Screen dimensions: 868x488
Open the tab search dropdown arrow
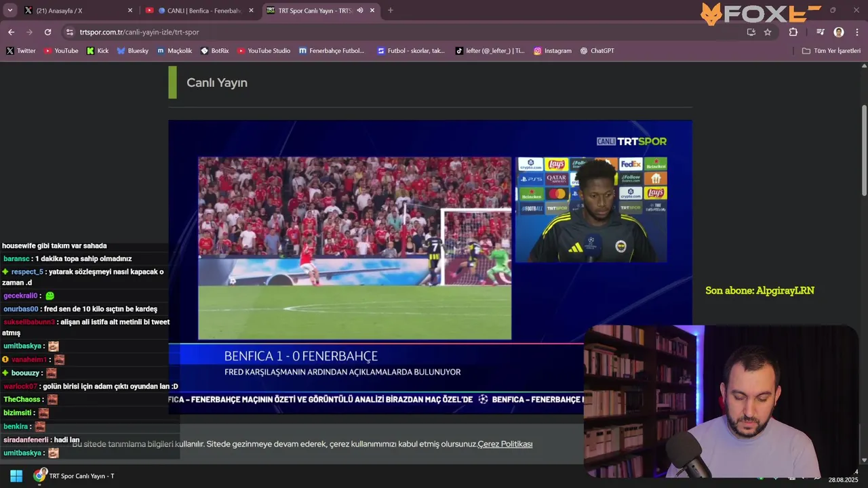point(10,10)
